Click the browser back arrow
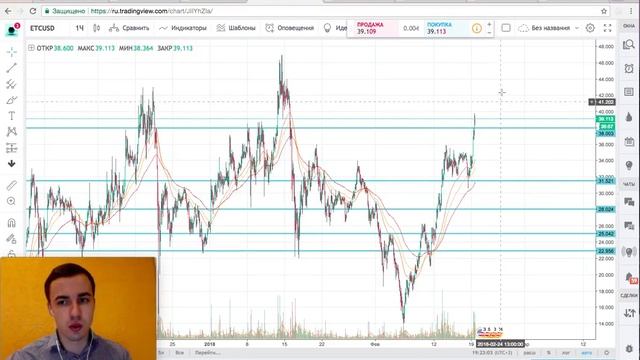This screenshot has height=360, width=640. (8, 11)
